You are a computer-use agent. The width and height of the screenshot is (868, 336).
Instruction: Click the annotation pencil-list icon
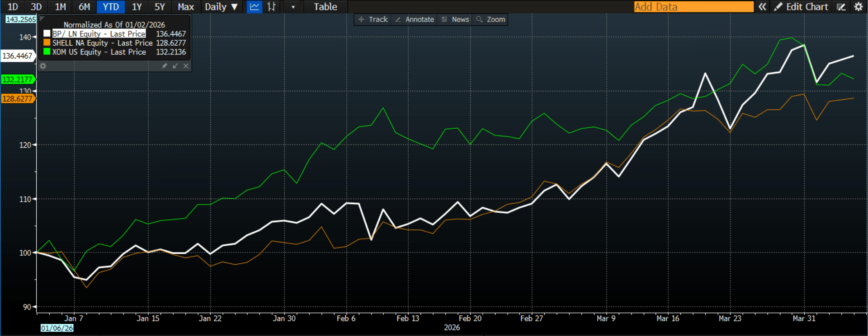tap(841, 7)
